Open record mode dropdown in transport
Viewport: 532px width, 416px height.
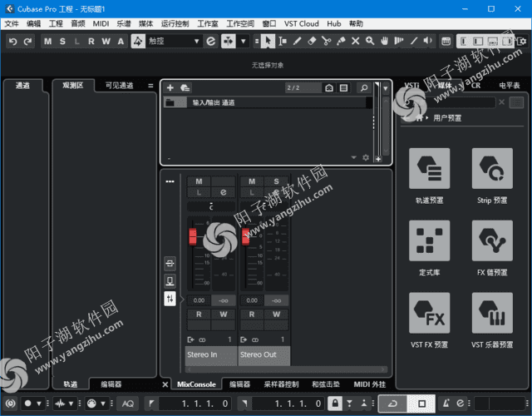click(39, 403)
